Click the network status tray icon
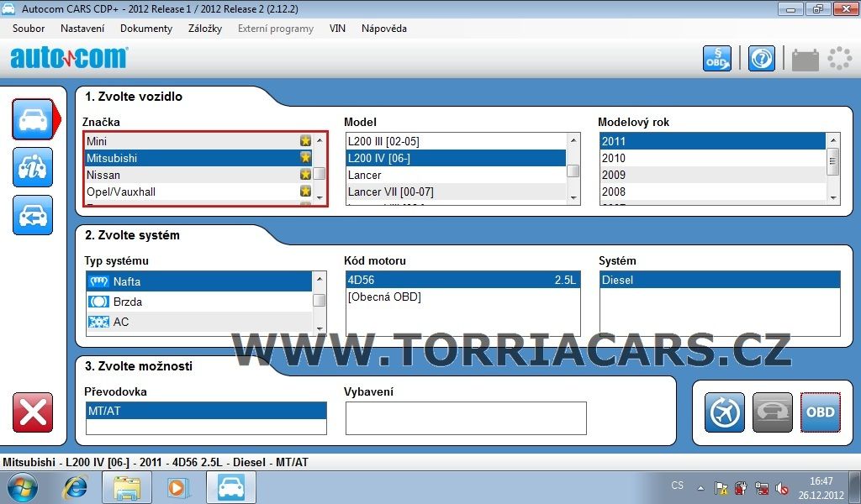This screenshot has height=504, width=861. [762, 488]
